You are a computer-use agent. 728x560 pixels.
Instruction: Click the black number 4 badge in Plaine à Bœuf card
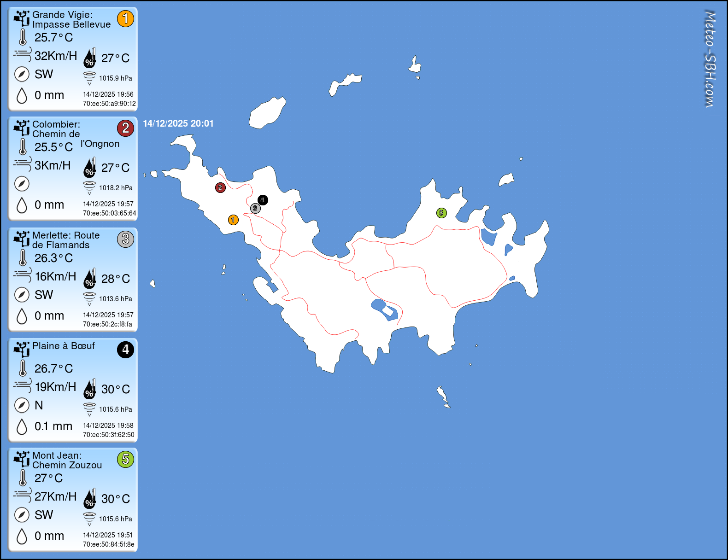pyautogui.click(x=125, y=350)
